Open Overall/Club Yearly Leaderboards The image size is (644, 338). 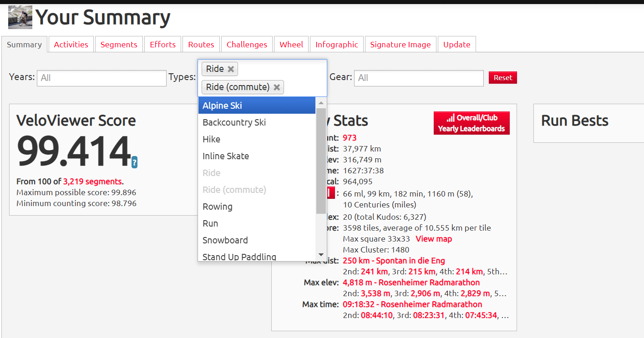click(x=471, y=123)
